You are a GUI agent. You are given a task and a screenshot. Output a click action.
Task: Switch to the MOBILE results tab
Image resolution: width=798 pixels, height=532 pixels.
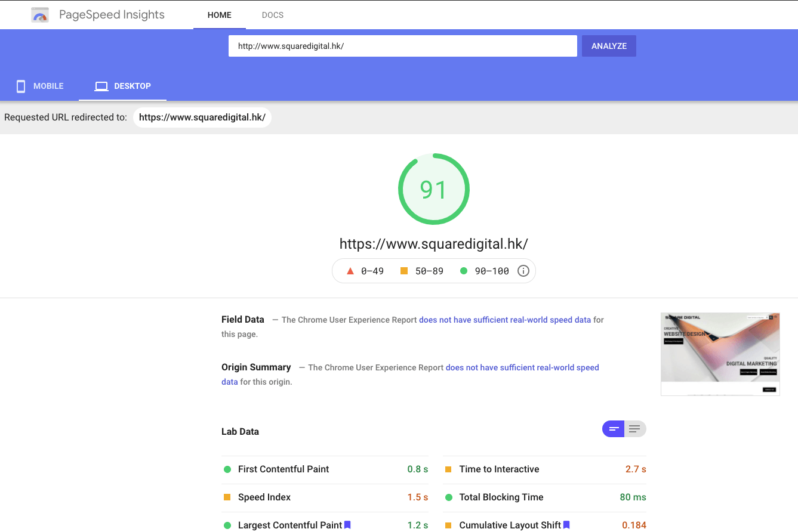click(39, 86)
